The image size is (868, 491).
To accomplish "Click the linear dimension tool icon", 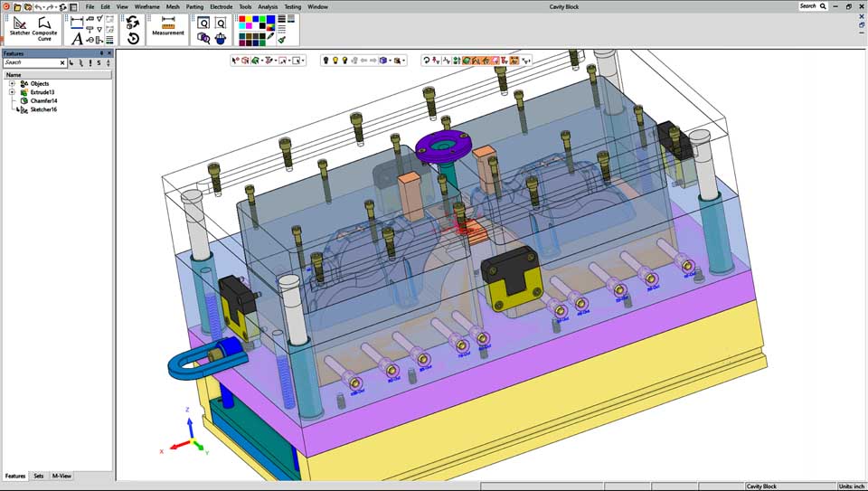I will click(77, 21).
